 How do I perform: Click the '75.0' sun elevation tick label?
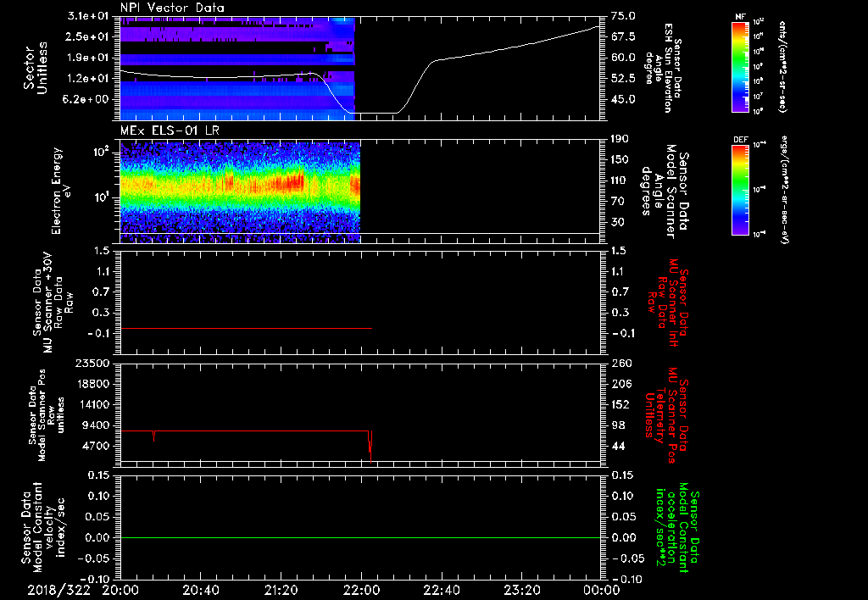point(623,16)
